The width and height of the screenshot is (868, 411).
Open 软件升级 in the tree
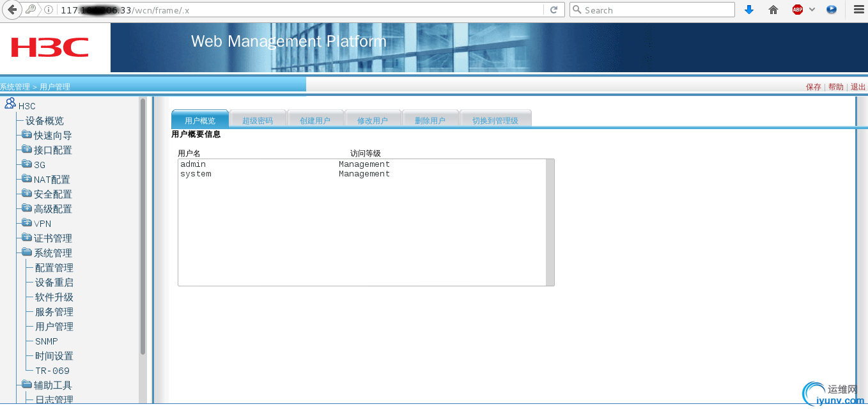tap(54, 297)
